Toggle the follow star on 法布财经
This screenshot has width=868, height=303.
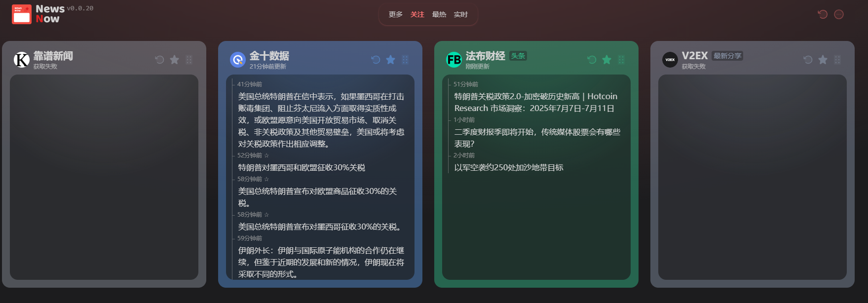[x=606, y=60]
